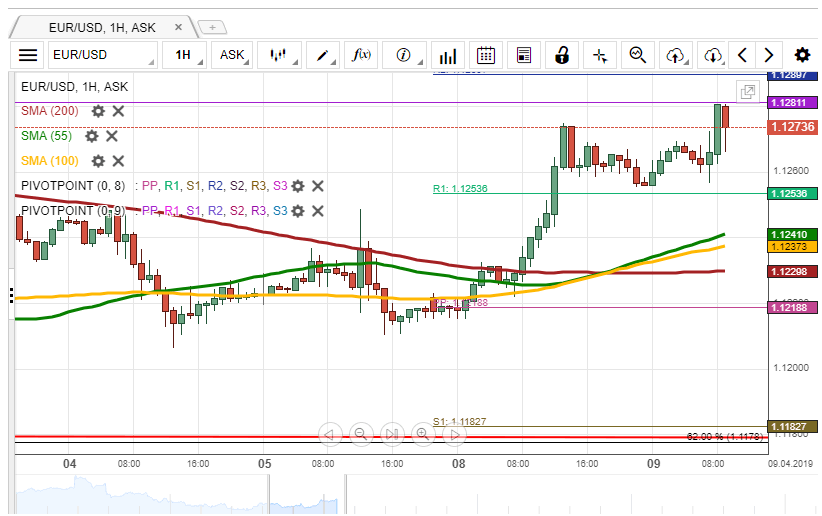Click the calendar date range icon
This screenshot has height=516, width=822.
coord(486,55)
